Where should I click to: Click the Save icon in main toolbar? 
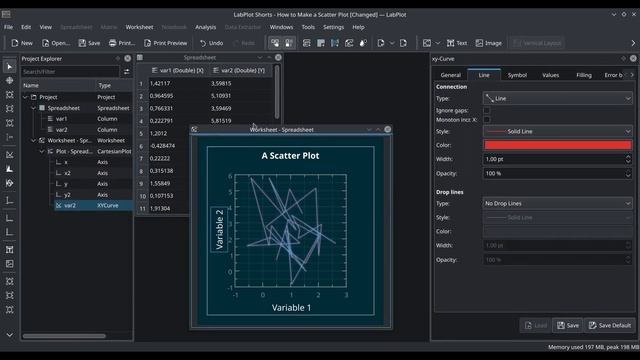[82, 43]
